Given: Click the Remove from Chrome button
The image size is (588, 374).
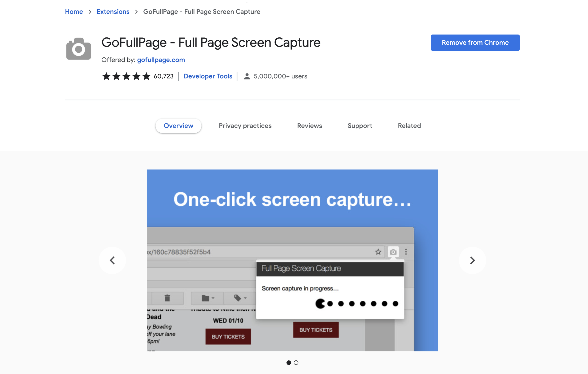Looking at the screenshot, I should (x=475, y=43).
